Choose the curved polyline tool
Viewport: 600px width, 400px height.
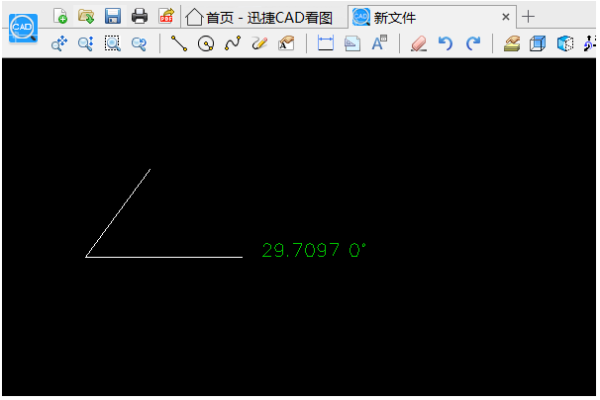[x=232, y=44]
